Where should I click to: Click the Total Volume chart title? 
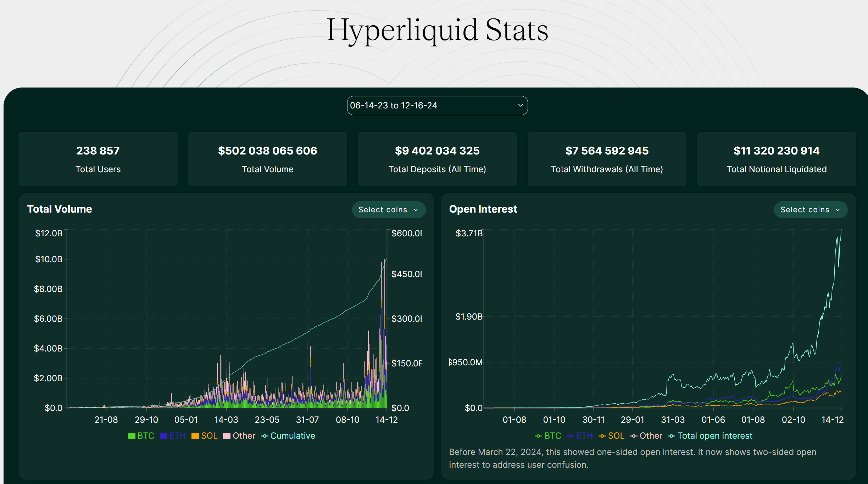[60, 209]
